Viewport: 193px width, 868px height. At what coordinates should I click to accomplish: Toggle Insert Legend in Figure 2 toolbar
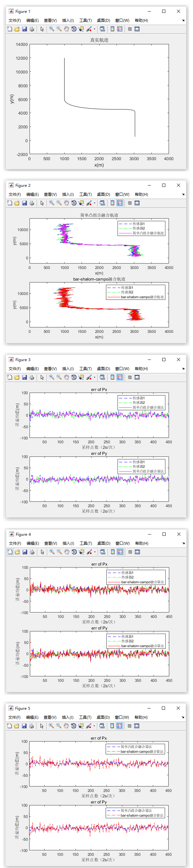click(x=119, y=203)
